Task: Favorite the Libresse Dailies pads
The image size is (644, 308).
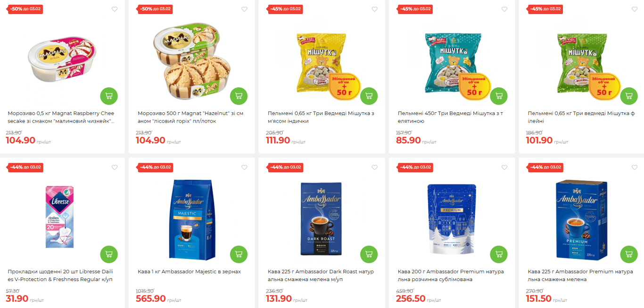Action: pos(115,167)
